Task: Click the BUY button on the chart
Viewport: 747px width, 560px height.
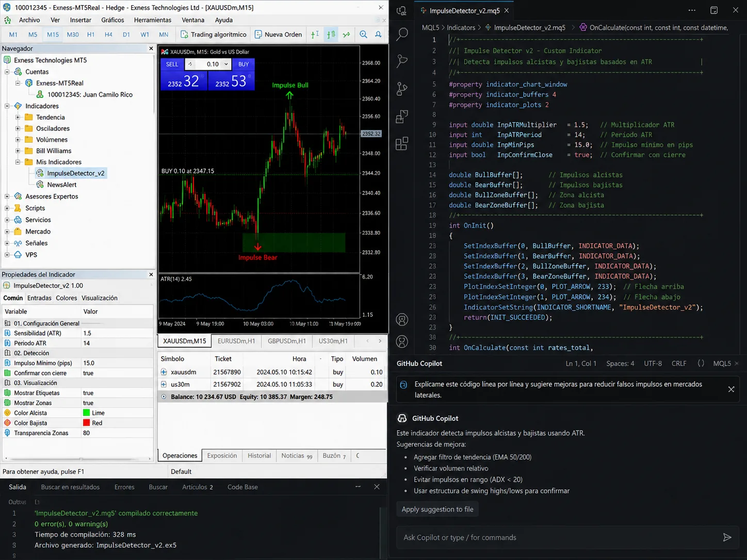Action: (x=243, y=64)
